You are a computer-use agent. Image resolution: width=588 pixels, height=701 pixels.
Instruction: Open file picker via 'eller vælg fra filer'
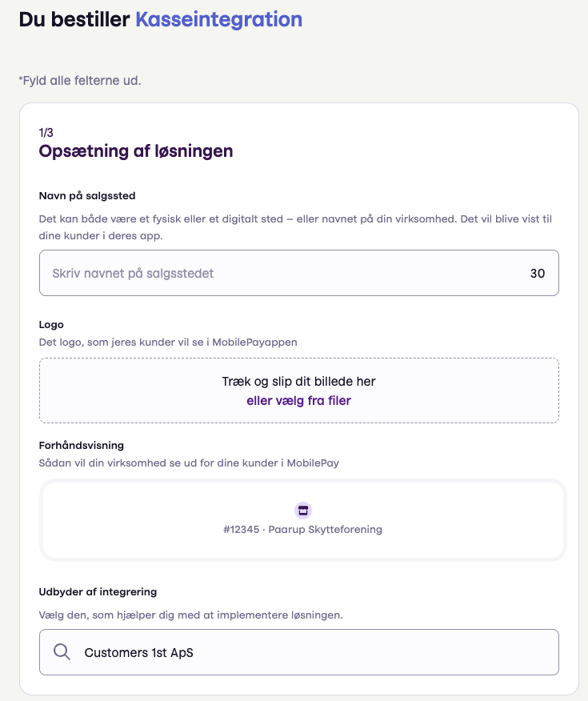click(x=299, y=401)
